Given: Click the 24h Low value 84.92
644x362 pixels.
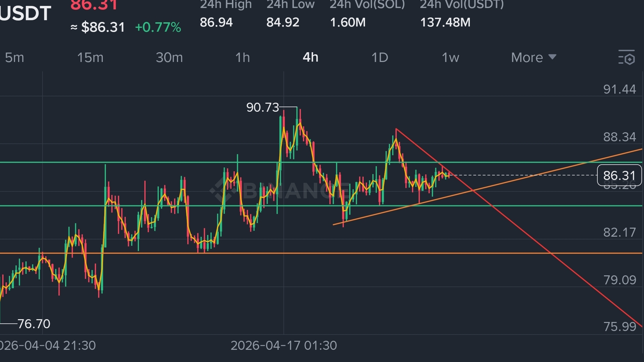Looking at the screenshot, I should pyautogui.click(x=283, y=22).
